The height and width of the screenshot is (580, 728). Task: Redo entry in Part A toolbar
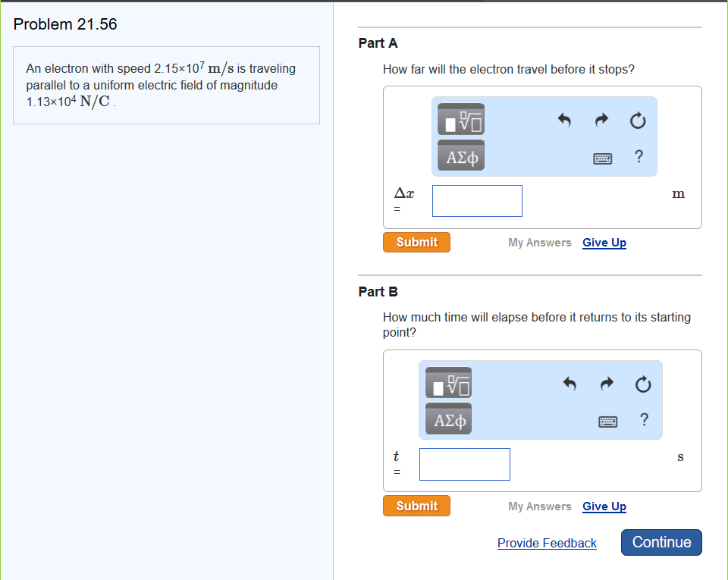(x=601, y=120)
